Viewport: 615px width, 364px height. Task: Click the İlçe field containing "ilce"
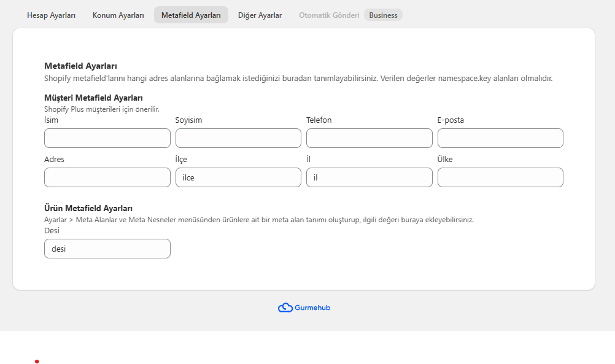click(x=238, y=177)
